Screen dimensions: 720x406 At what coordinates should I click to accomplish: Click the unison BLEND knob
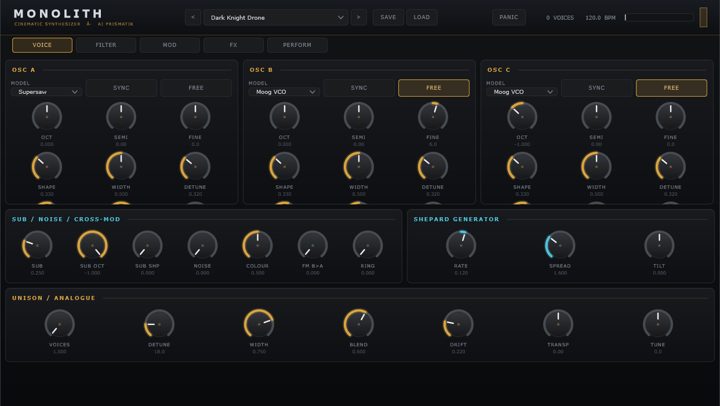point(359,324)
